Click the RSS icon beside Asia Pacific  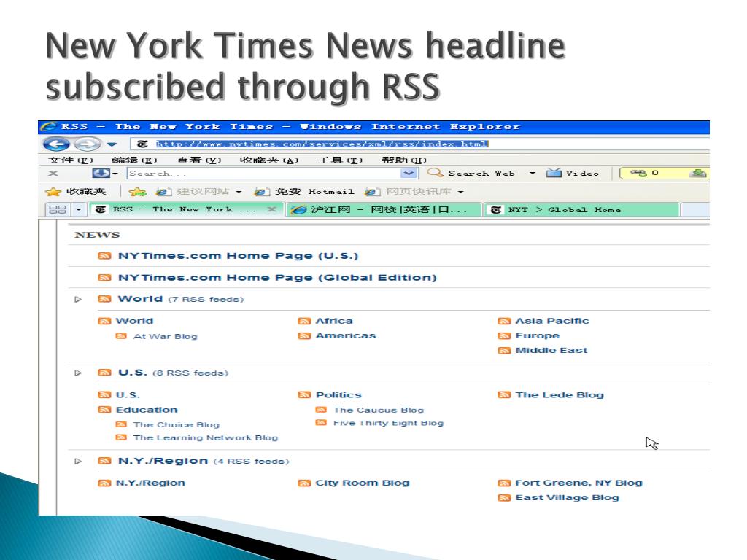point(504,321)
